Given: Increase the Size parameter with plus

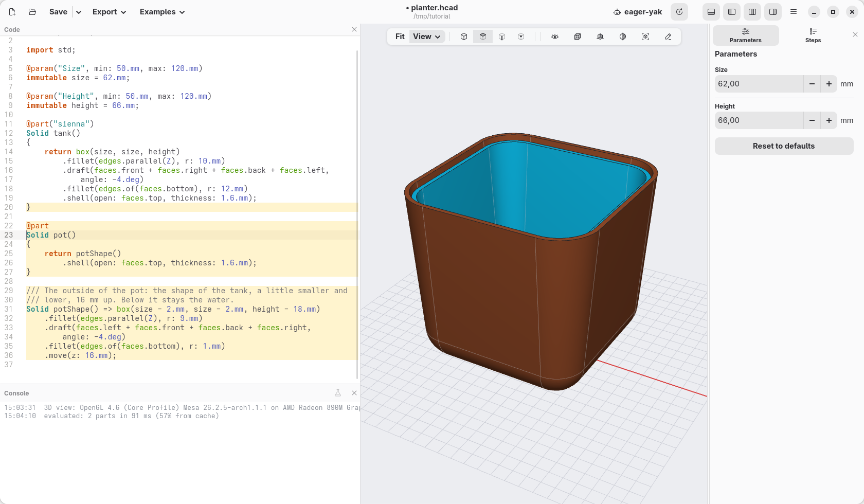Looking at the screenshot, I should pyautogui.click(x=829, y=84).
